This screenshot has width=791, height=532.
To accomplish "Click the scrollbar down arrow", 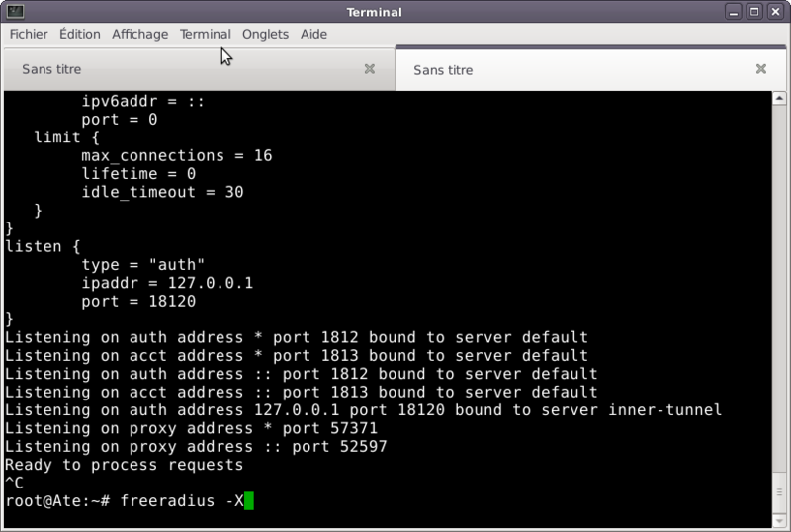I will coord(779,521).
